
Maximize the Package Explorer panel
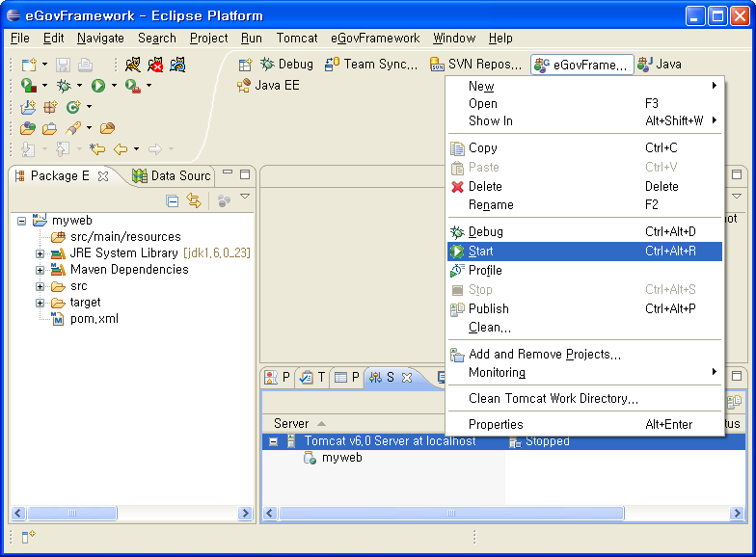click(x=245, y=174)
